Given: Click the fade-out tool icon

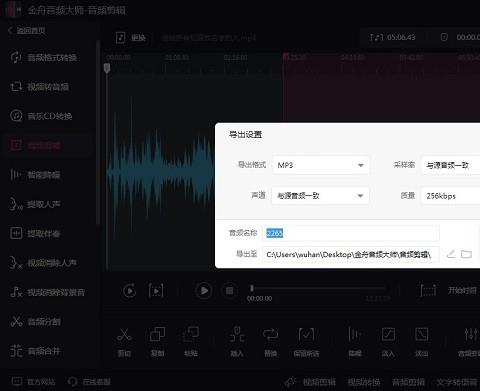Looking at the screenshot, I should click(421, 334).
